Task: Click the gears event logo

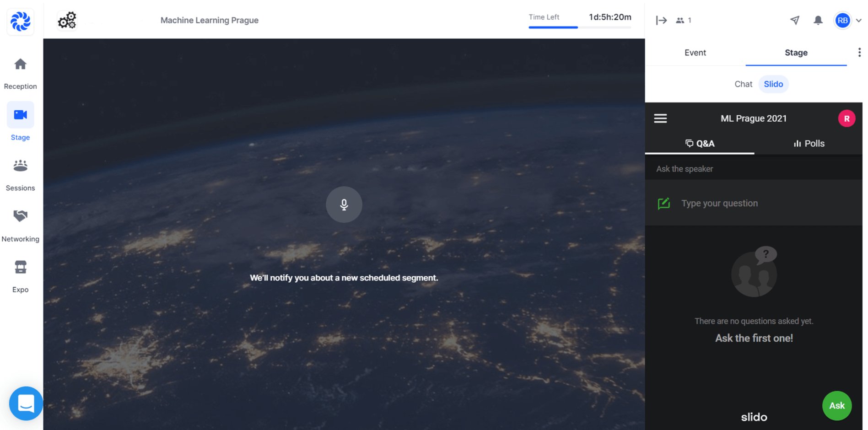Action: pos(67,20)
